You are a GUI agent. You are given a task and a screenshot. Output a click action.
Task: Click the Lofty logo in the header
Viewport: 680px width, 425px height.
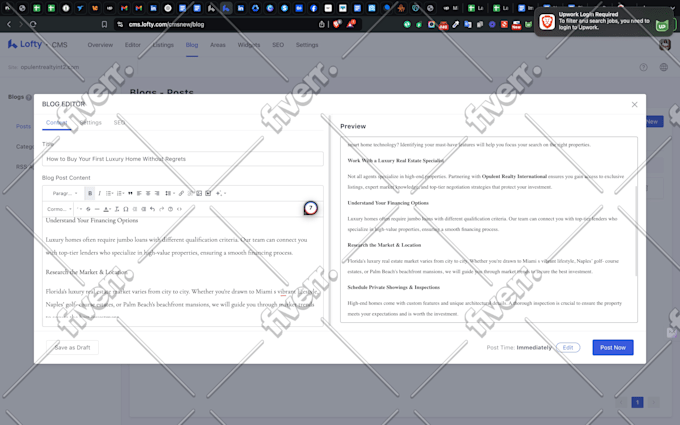[25, 44]
